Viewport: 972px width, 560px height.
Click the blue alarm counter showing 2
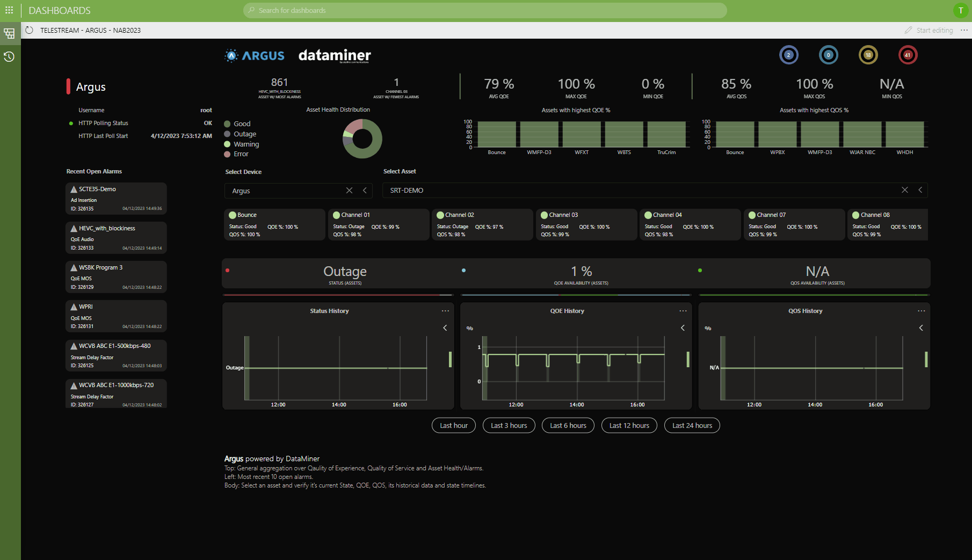(789, 55)
